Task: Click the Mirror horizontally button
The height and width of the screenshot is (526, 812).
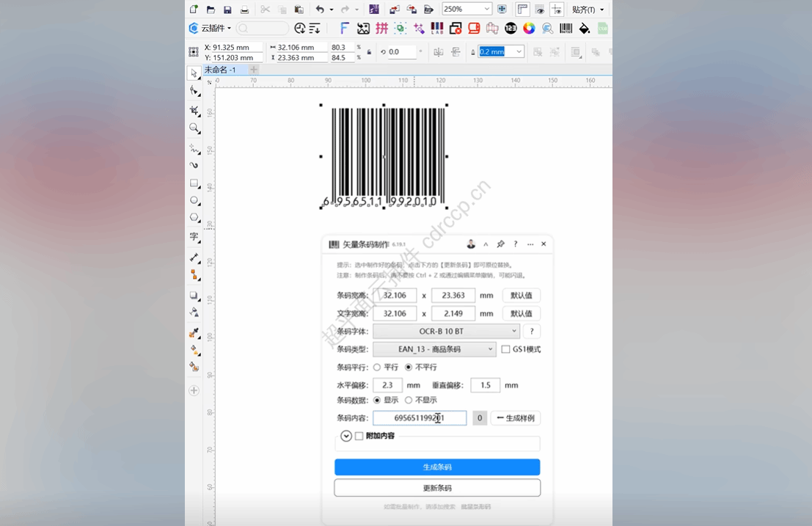Action: [438, 52]
